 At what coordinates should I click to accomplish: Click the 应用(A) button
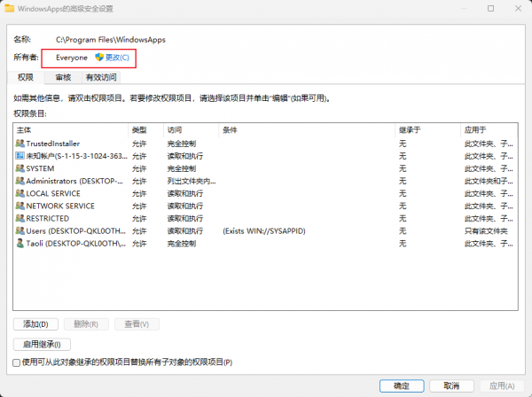pos(502,385)
